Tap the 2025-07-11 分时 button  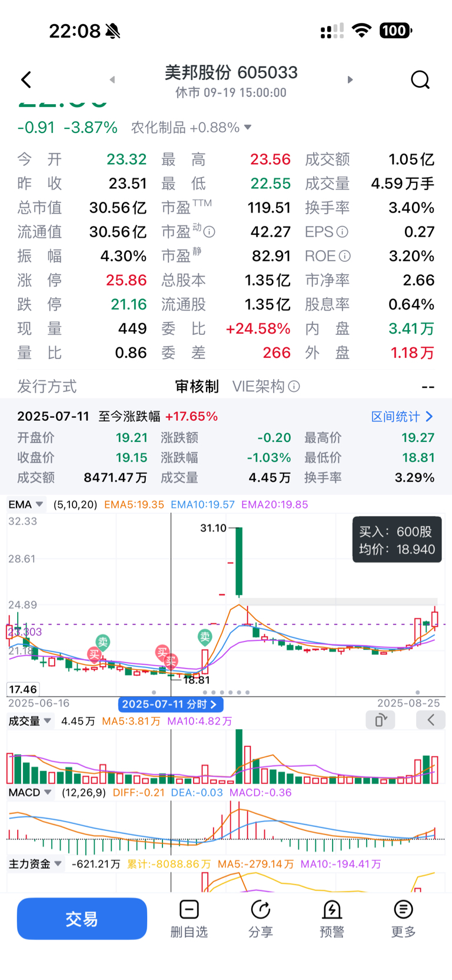(x=170, y=704)
